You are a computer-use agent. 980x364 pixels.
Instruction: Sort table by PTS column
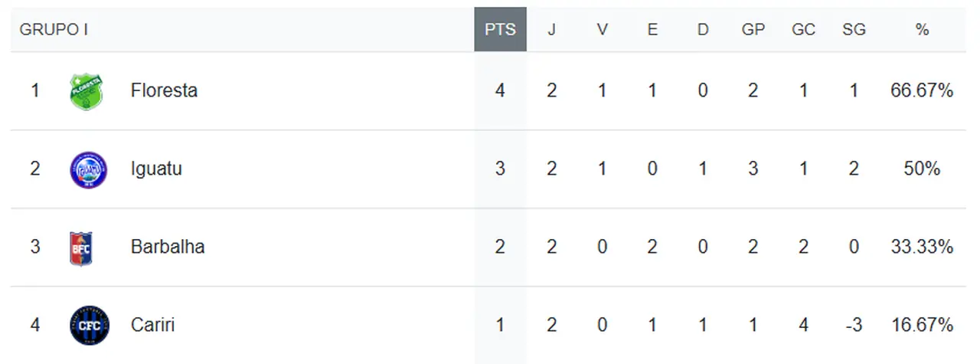click(x=500, y=30)
